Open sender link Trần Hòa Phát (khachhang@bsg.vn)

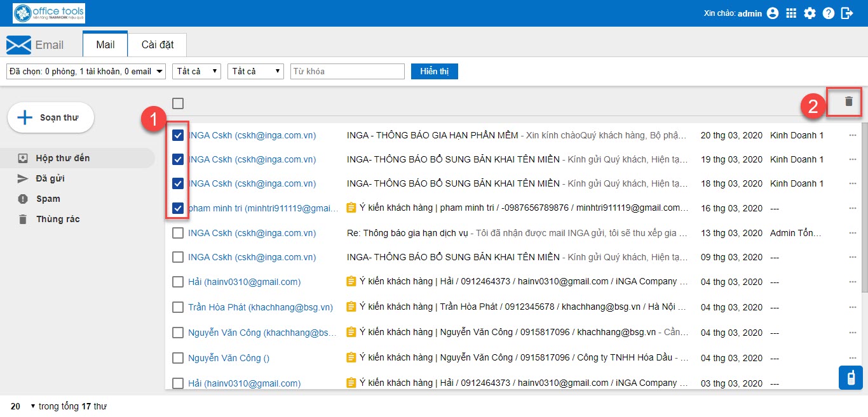click(261, 307)
